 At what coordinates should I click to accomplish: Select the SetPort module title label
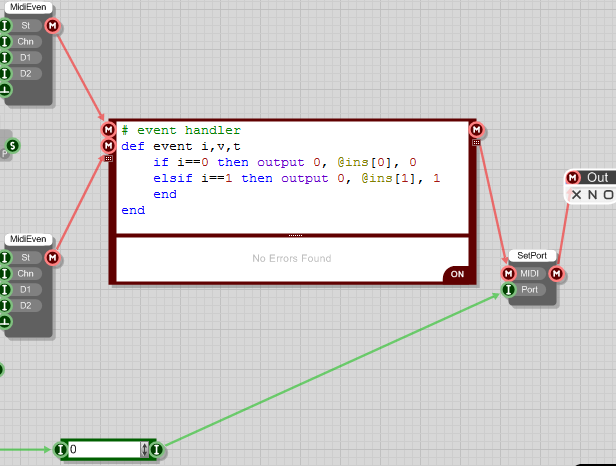(530, 256)
